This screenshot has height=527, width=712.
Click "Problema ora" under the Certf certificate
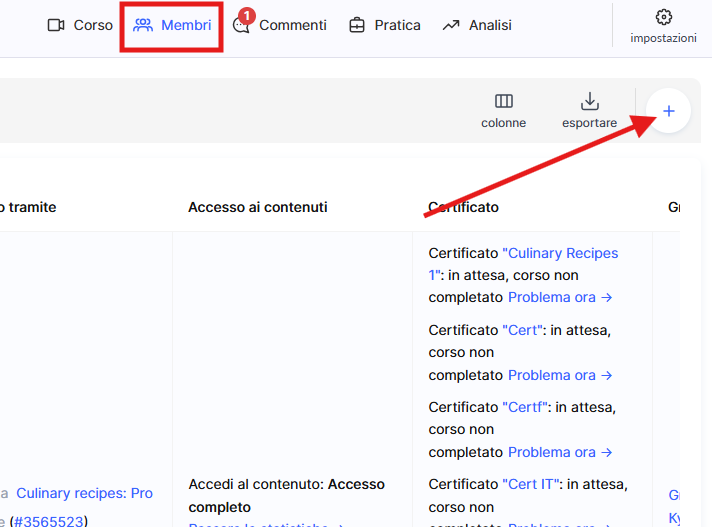(560, 452)
